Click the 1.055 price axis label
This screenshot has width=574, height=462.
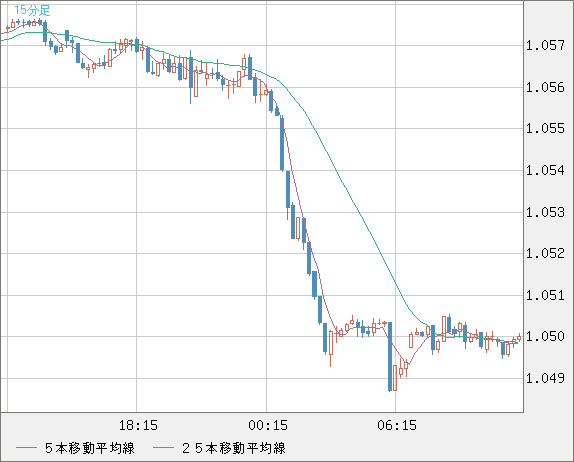[545, 128]
